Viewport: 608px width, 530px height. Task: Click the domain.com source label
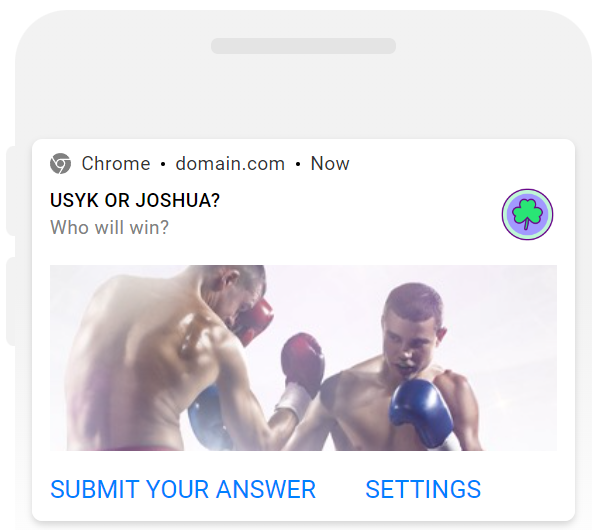pos(230,164)
